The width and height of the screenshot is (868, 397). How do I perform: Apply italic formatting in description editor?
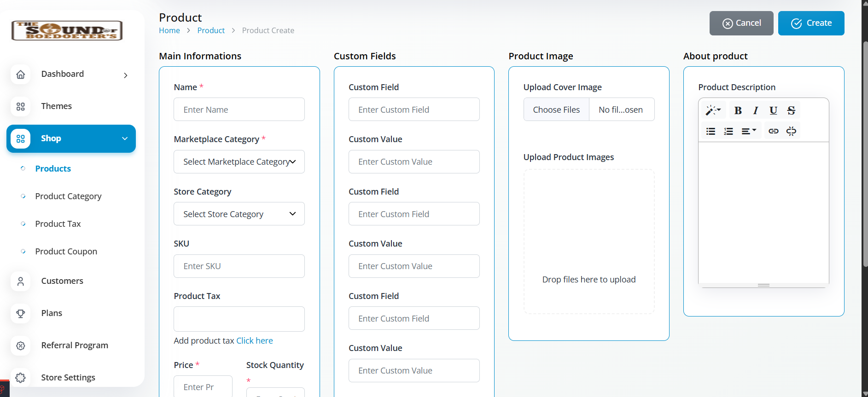756,110
